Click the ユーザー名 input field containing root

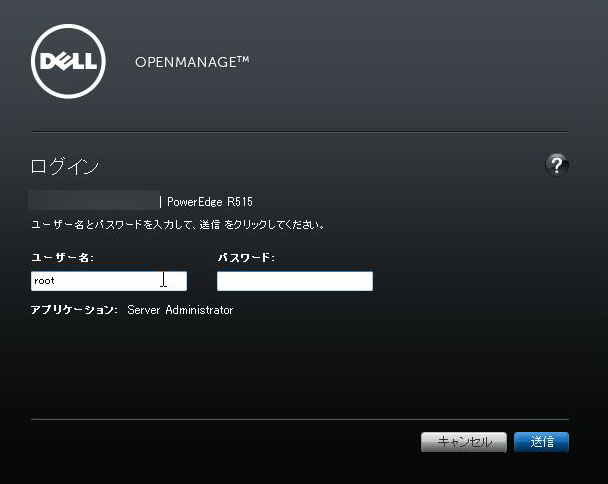click(x=109, y=281)
